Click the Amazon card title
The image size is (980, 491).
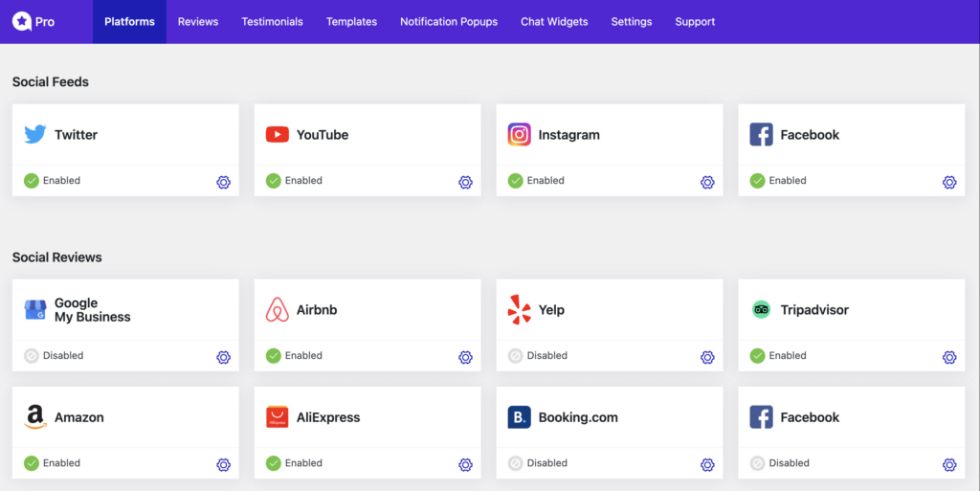click(78, 417)
